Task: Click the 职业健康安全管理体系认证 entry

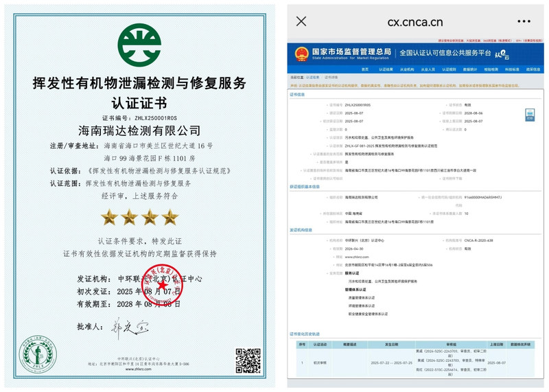Action: [x=368, y=314]
